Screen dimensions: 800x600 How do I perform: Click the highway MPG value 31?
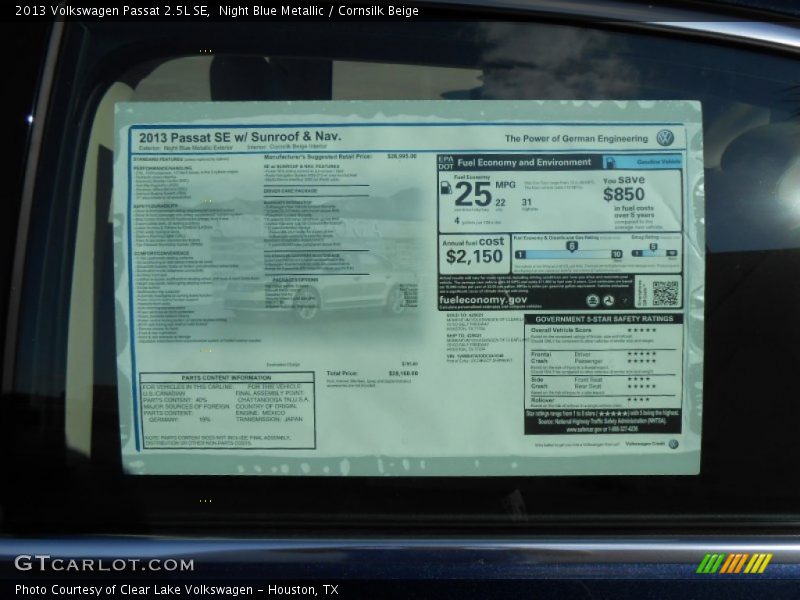coord(527,202)
